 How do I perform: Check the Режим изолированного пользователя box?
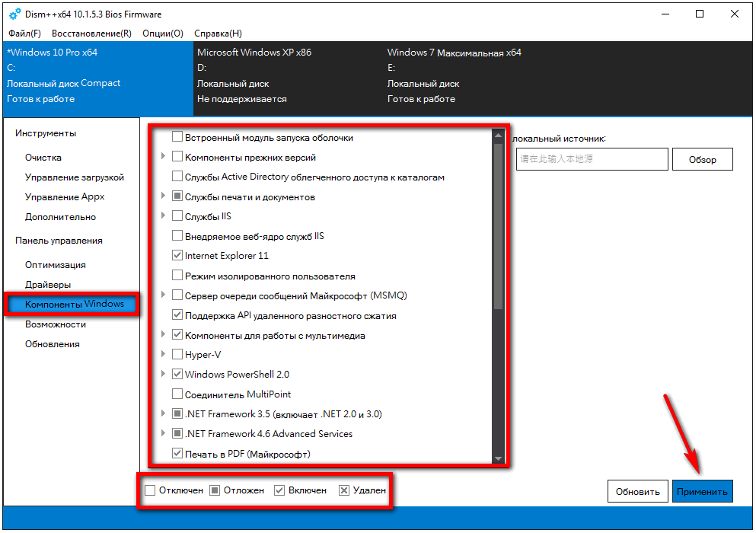(x=177, y=275)
